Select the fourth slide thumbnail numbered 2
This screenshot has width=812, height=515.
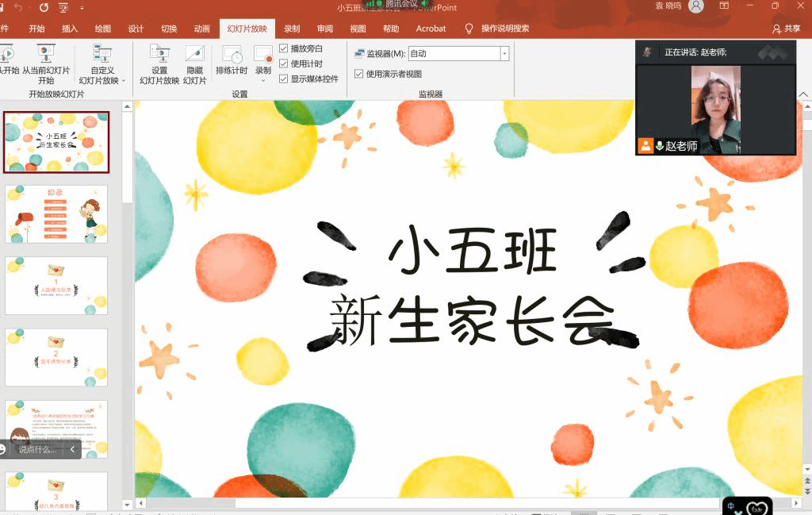[x=56, y=357]
